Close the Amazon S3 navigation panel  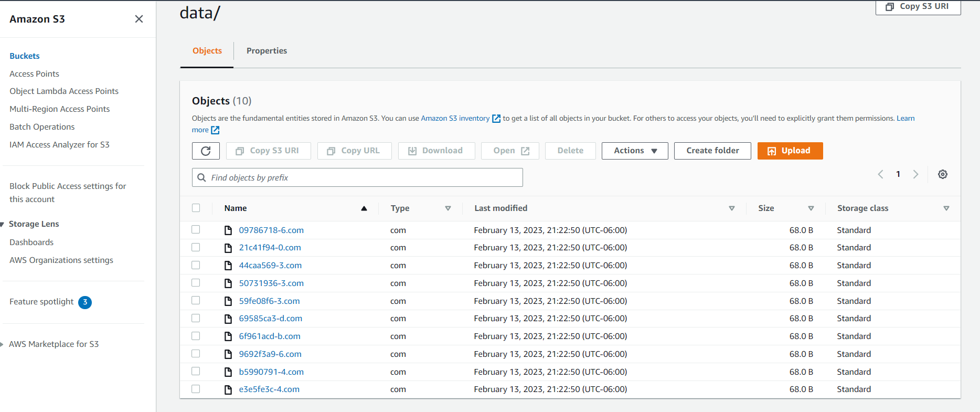(x=139, y=19)
